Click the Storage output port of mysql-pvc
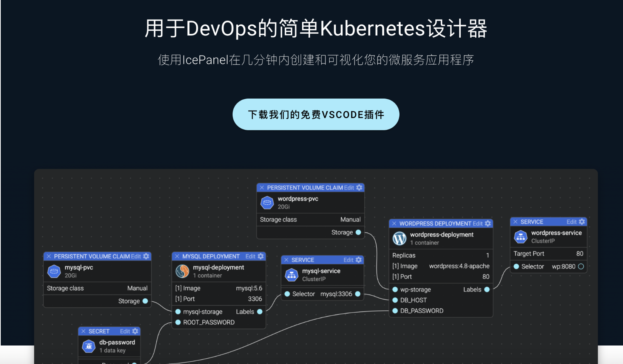This screenshot has height=364, width=623. [145, 301]
